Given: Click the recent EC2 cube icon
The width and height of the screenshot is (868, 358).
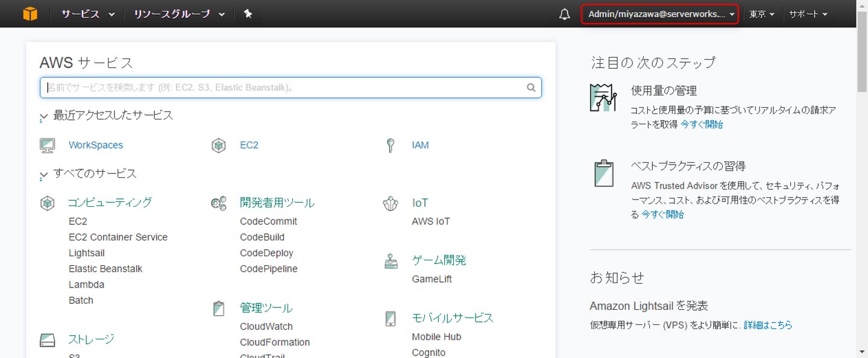Looking at the screenshot, I should click(219, 145).
